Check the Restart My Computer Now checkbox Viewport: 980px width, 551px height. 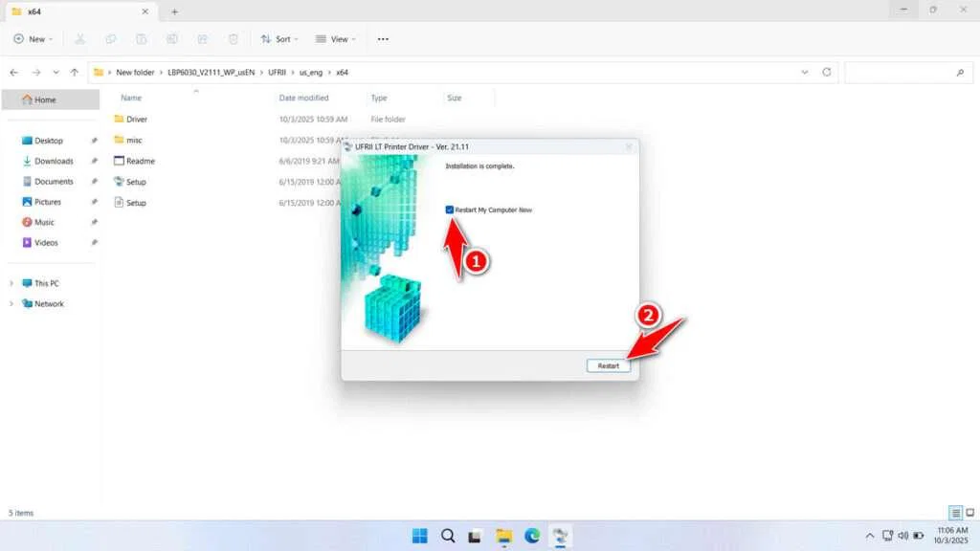click(x=450, y=209)
